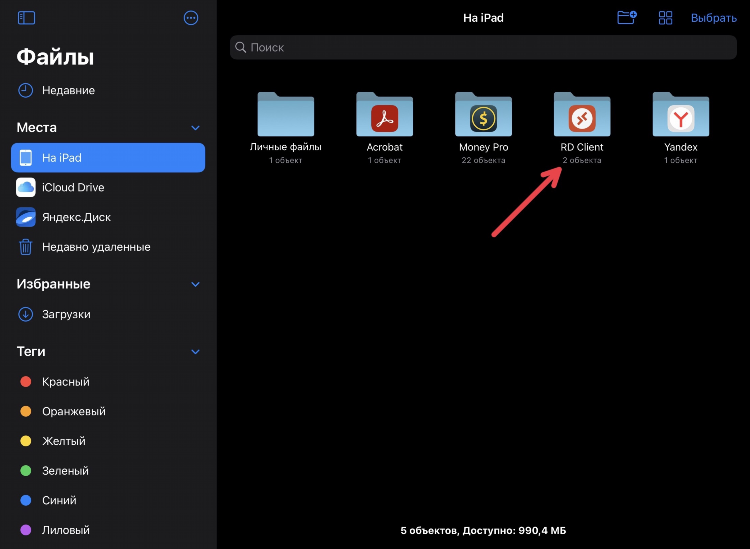Open Яндекс.Диск location
The image size is (750, 549).
pos(108,217)
